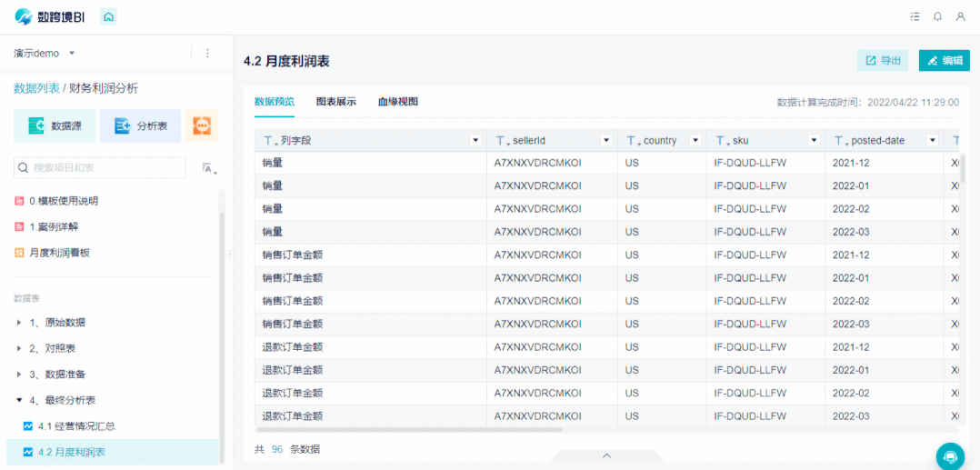
Task: Click the 编辑 edit button
Action: (x=945, y=61)
